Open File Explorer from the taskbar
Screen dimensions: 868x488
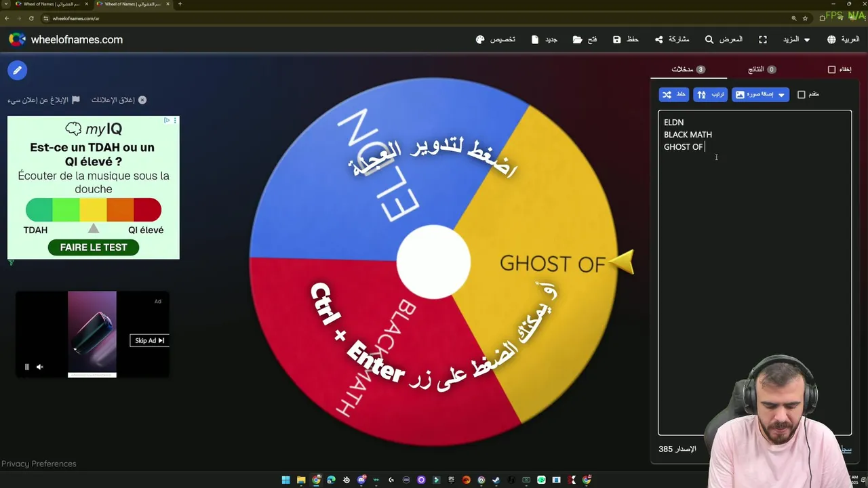point(301,480)
